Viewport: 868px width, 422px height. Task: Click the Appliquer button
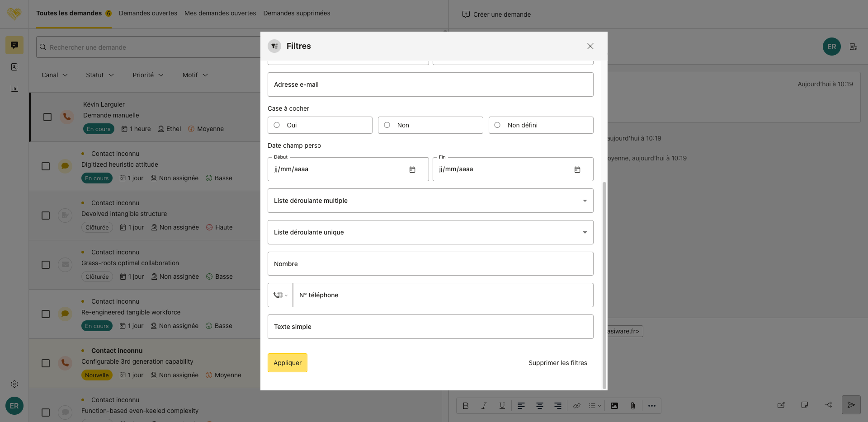point(288,363)
